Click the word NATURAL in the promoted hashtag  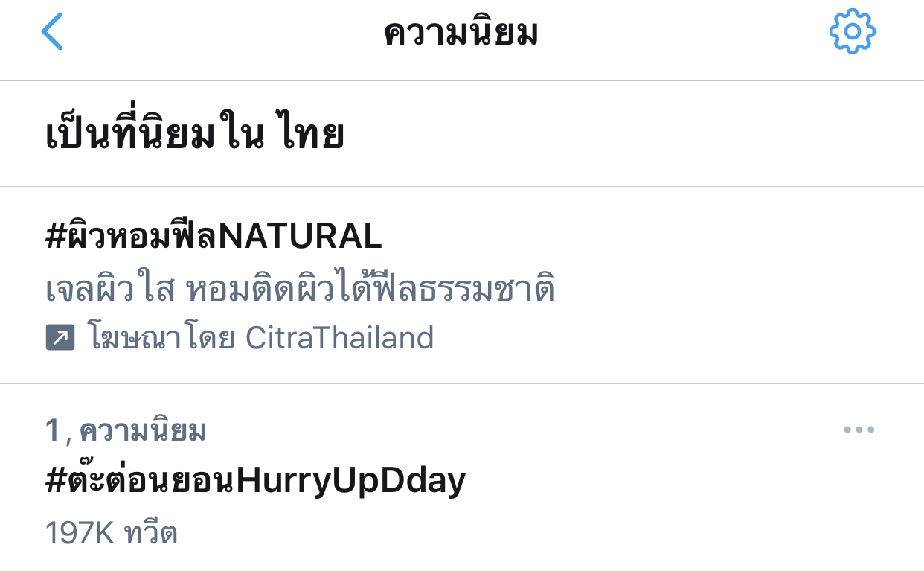300,237
